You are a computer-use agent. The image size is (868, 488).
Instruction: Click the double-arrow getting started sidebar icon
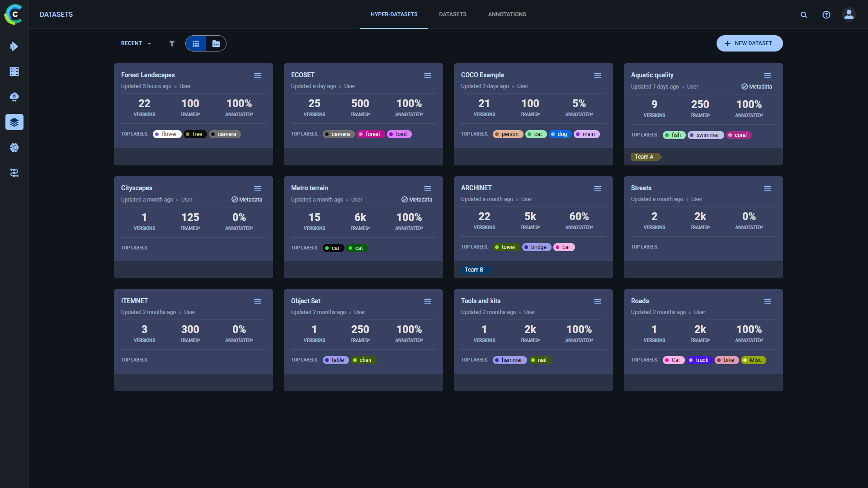pyautogui.click(x=14, y=46)
